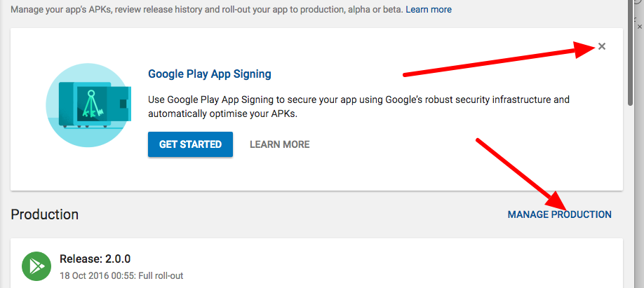Image resolution: width=644 pixels, height=288 pixels.
Task: Click the Google Play App Signing heading
Action: (x=210, y=74)
